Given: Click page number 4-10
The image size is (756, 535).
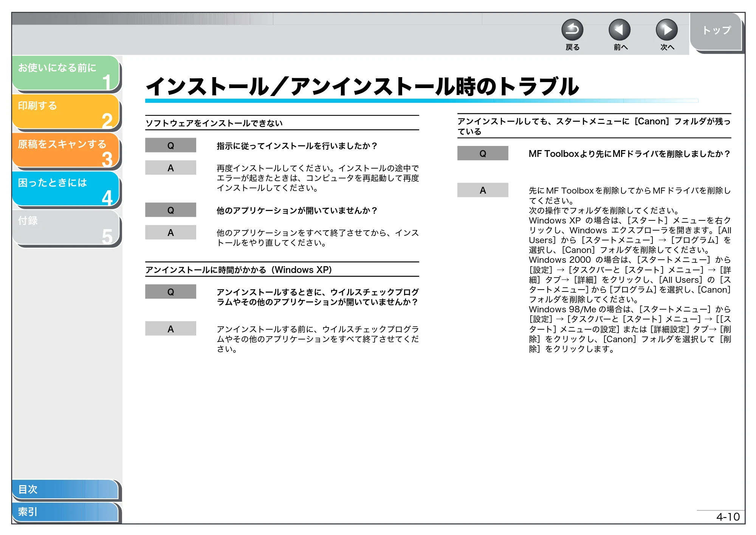Looking at the screenshot, I should click(x=728, y=517).
